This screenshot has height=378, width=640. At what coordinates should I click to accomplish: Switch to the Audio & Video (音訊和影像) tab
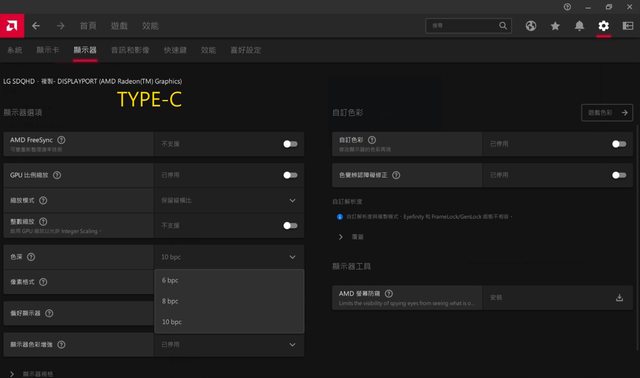pos(130,50)
